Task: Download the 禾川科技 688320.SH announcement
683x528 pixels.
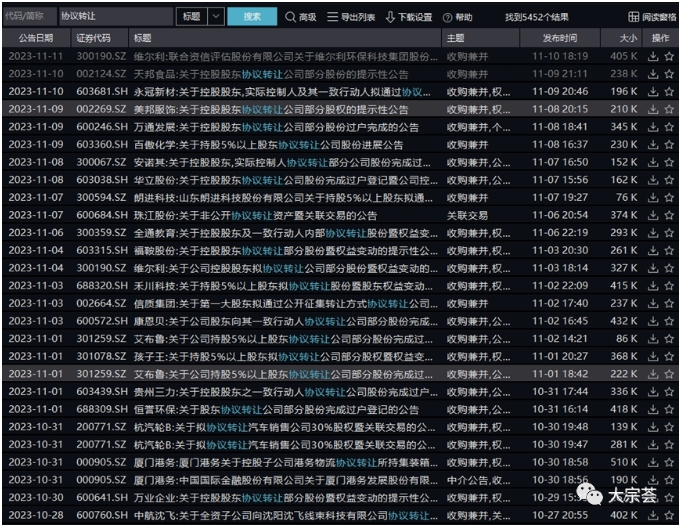Action: [x=653, y=286]
